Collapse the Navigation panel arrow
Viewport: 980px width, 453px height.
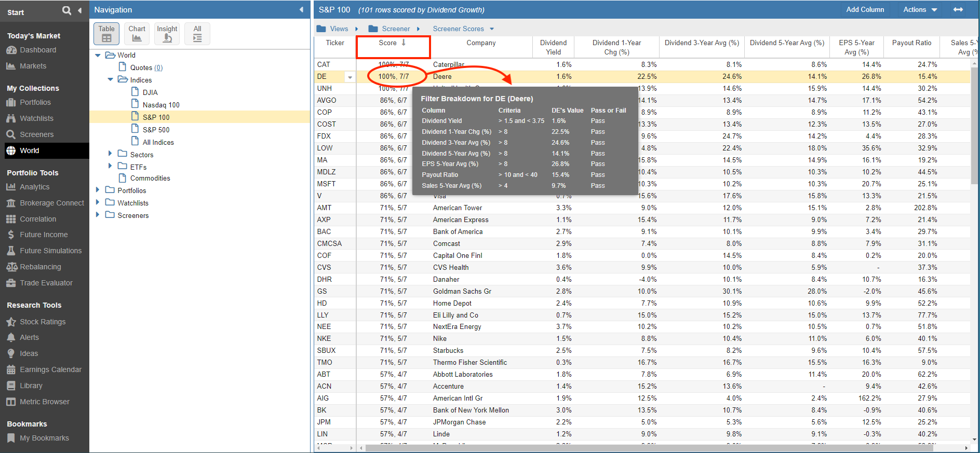click(x=301, y=10)
